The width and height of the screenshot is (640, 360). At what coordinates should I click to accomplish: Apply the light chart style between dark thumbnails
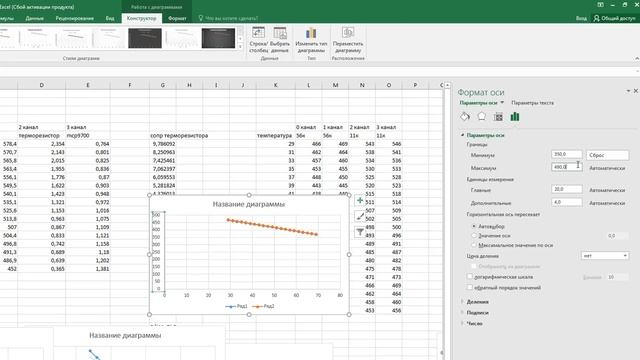(x=182, y=38)
